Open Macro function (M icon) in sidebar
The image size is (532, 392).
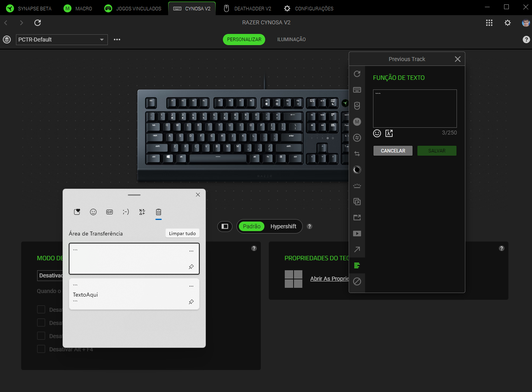[x=357, y=122]
